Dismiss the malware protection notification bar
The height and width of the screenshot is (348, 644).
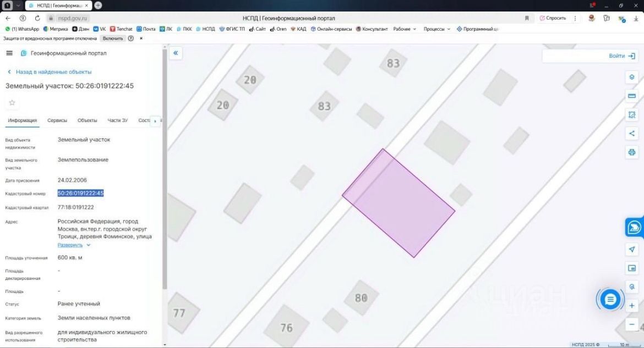(141, 38)
